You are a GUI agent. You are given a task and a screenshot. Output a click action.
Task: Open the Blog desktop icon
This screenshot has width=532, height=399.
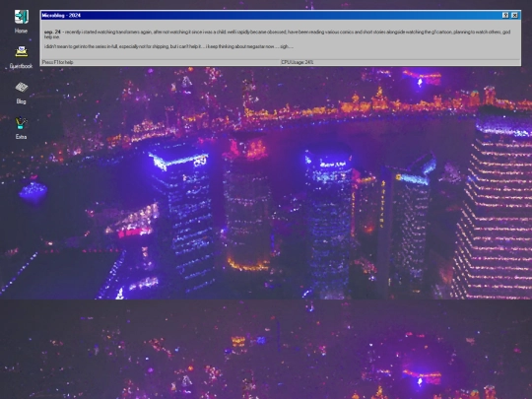click(x=21, y=88)
